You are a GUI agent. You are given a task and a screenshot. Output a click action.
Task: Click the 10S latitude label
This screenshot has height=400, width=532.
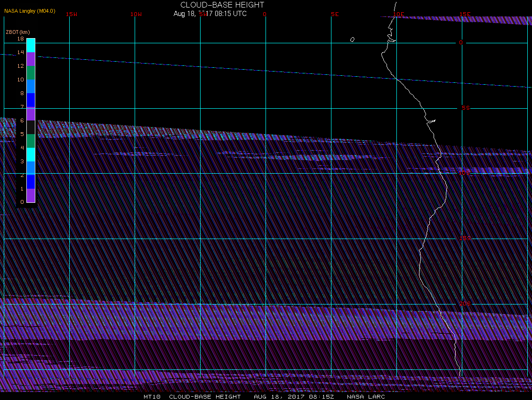tap(465, 173)
